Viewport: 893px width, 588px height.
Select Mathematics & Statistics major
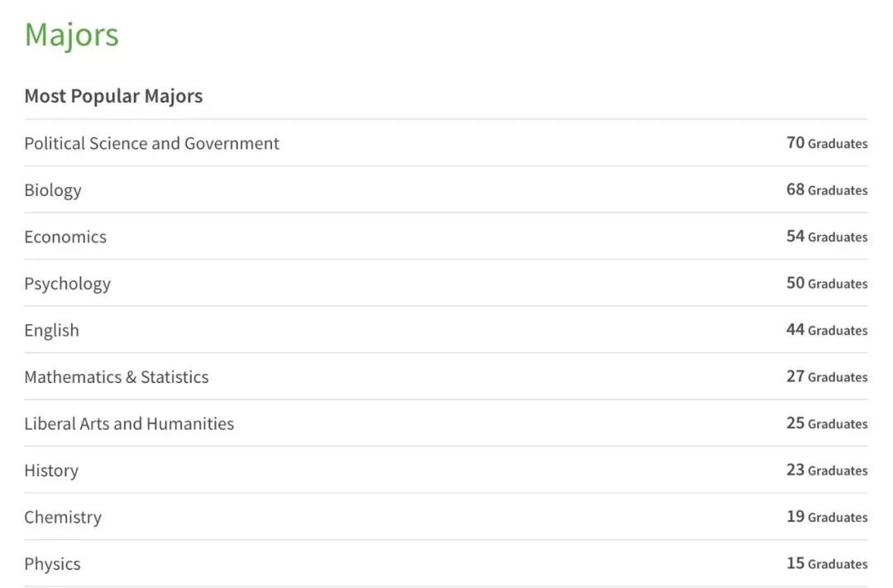(116, 377)
